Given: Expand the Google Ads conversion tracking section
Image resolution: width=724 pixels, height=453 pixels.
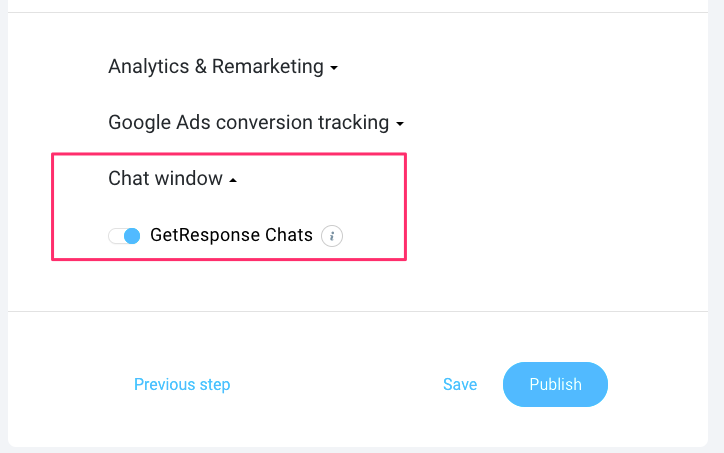Looking at the screenshot, I should pyautogui.click(x=256, y=122).
